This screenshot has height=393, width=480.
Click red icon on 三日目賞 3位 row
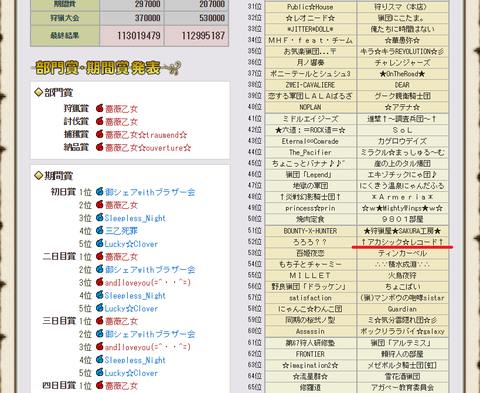click(99, 347)
